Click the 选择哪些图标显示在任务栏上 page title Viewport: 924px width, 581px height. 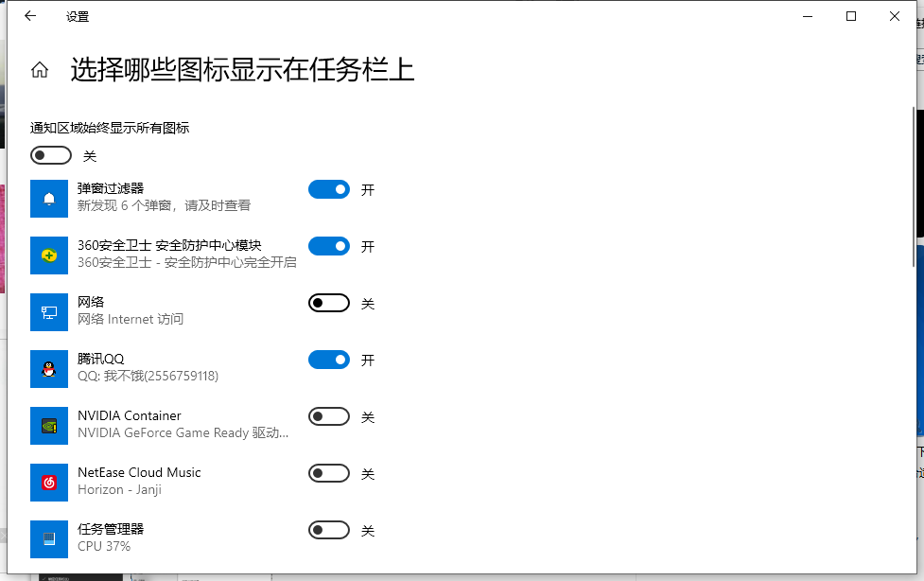(x=242, y=70)
